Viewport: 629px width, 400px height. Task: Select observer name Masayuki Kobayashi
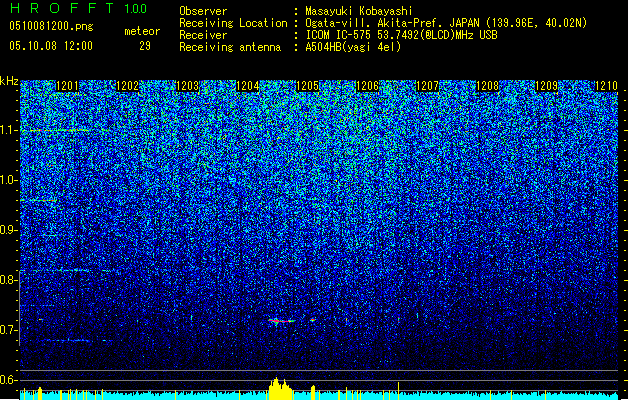pyautogui.click(x=359, y=11)
